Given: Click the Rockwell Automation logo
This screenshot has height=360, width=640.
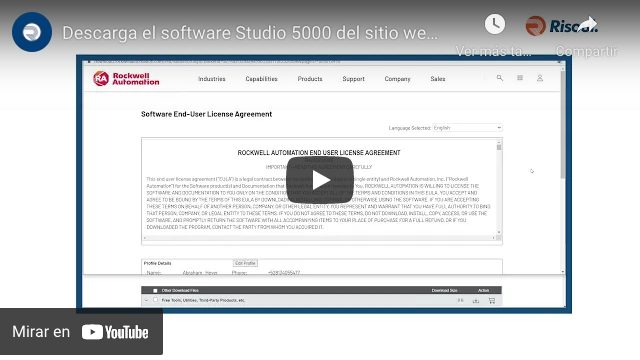Looking at the screenshot, I should tap(126, 78).
